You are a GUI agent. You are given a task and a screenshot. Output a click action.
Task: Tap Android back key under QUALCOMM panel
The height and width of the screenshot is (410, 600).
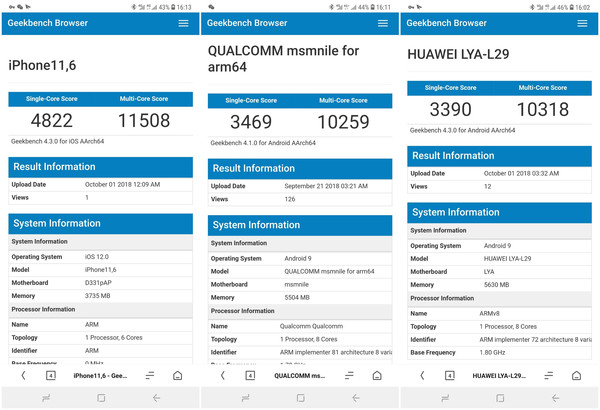(355, 398)
